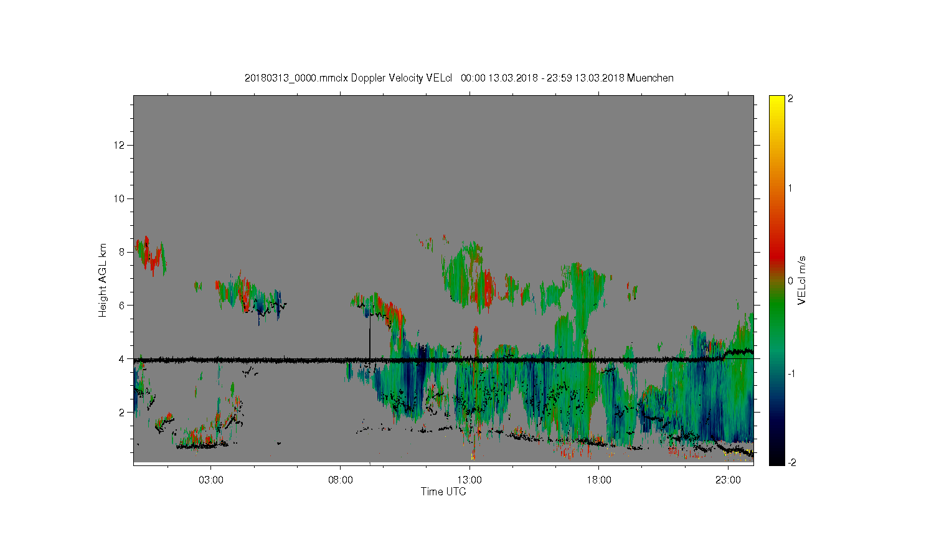Click the vertical black spike near 09:00

[x=370, y=336]
